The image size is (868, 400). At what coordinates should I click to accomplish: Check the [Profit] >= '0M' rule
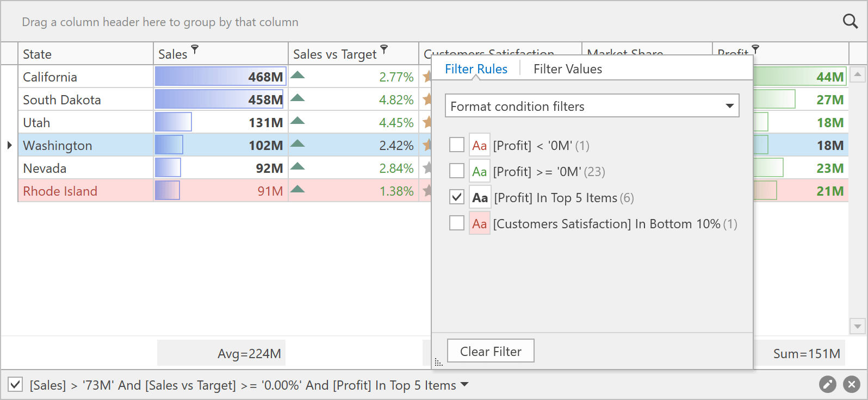click(x=457, y=171)
